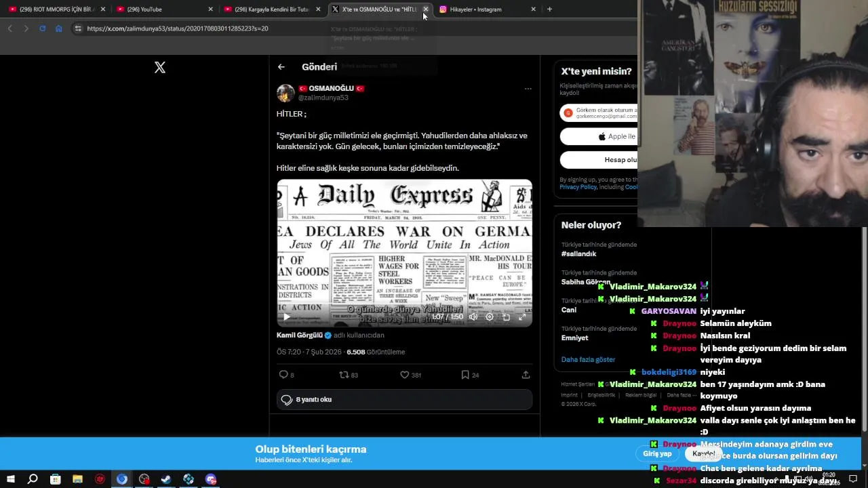Mute the video with the speaker icon
Viewport: 868px width, 488px height.
(473, 317)
